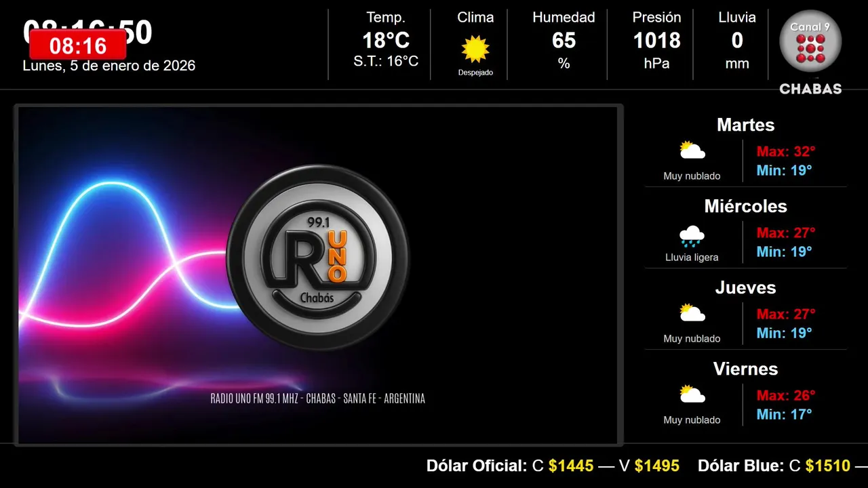
Task: Click Miércoles Min: 19° value
Action: (784, 251)
